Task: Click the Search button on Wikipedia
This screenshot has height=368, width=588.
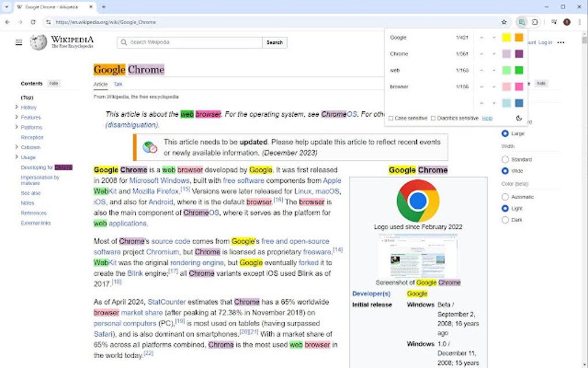Action: pos(274,42)
